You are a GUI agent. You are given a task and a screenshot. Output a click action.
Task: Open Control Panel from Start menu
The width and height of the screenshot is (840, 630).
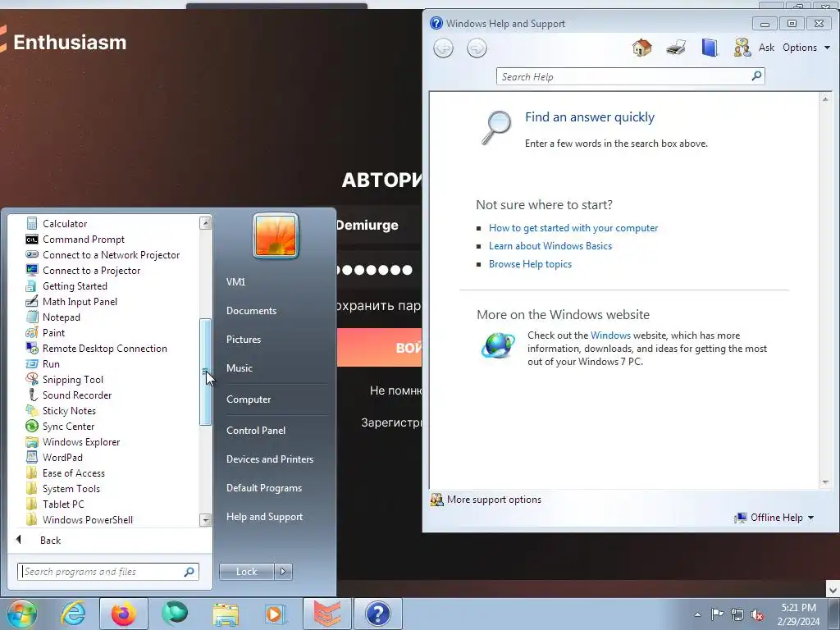click(256, 430)
